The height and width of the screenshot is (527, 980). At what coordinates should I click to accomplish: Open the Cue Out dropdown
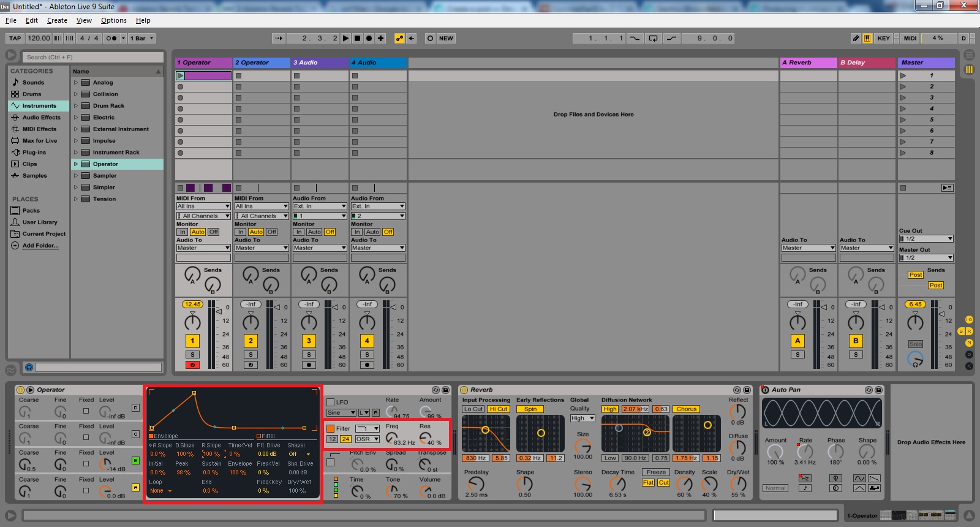click(x=926, y=239)
